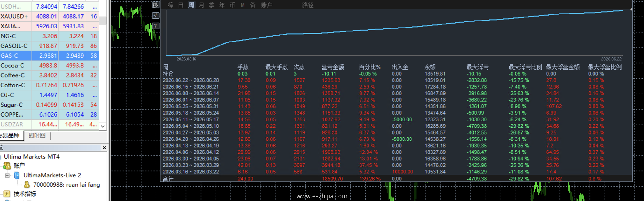Open the M tab in statistics panel
The width and height of the screenshot is (644, 201).
point(243,5)
